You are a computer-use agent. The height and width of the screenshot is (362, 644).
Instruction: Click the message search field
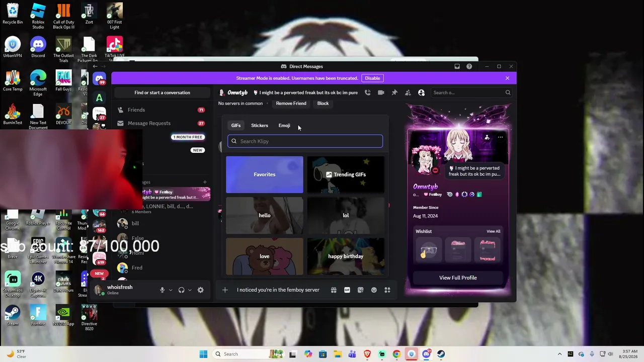(x=472, y=93)
